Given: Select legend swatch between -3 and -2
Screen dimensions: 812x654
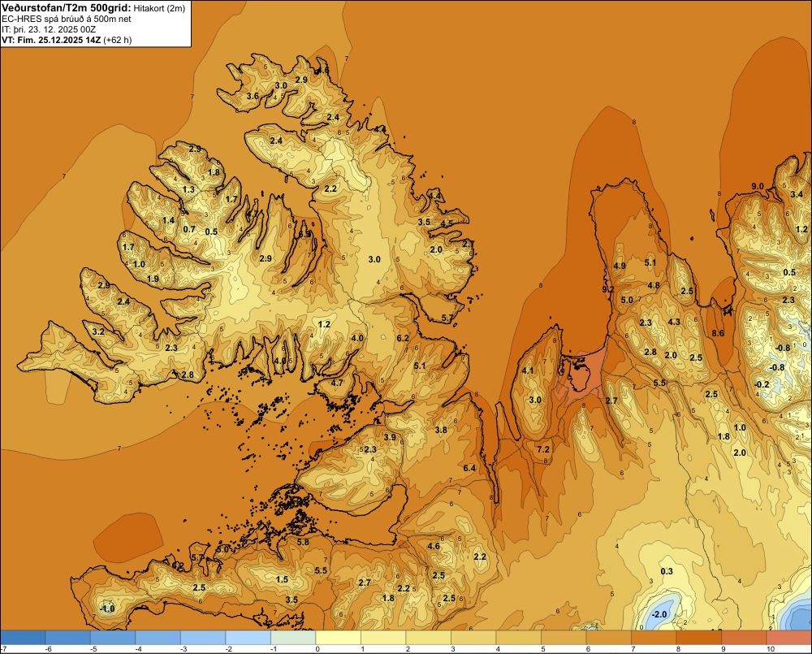Looking at the screenshot, I should [x=203, y=638].
